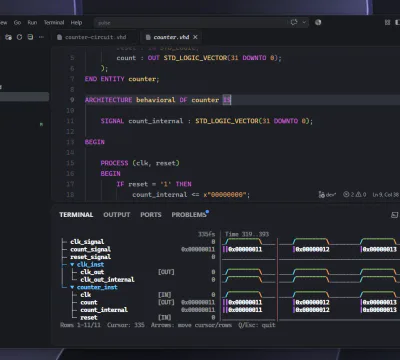400x360 pixels.
Task: Switch to the PROBLEMS panel tab
Action: [x=189, y=215]
